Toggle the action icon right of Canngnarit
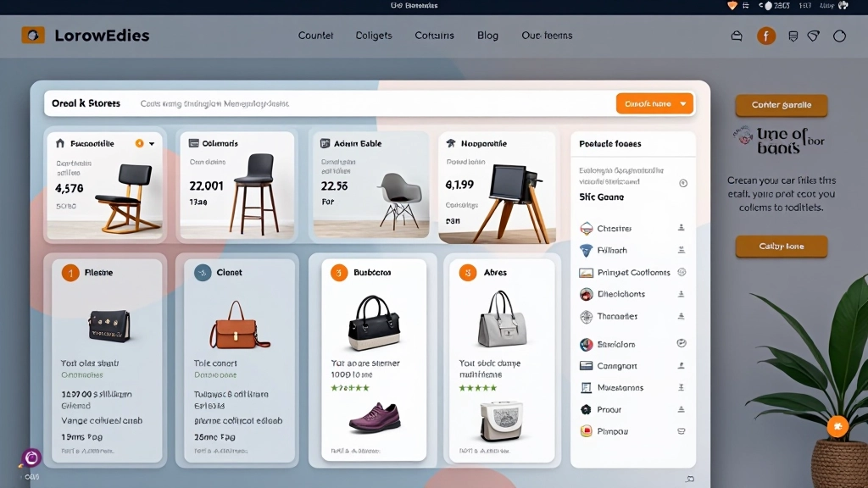The width and height of the screenshot is (868, 488). pyautogui.click(x=682, y=365)
